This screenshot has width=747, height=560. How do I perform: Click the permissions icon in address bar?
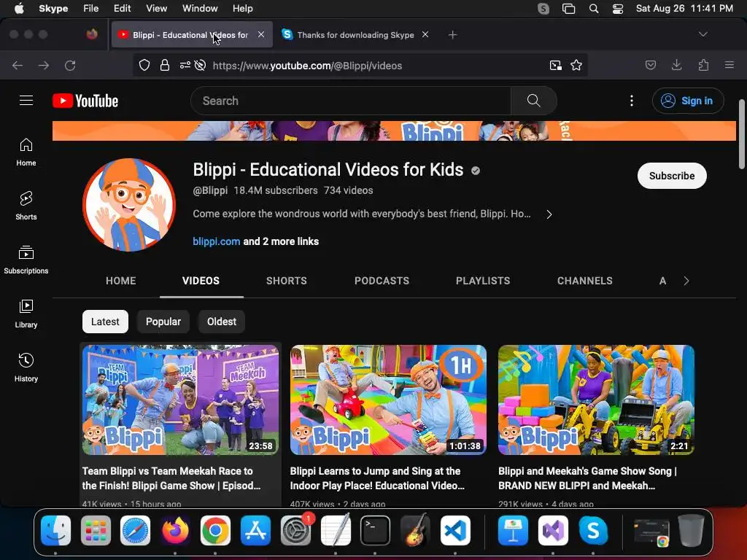185,65
